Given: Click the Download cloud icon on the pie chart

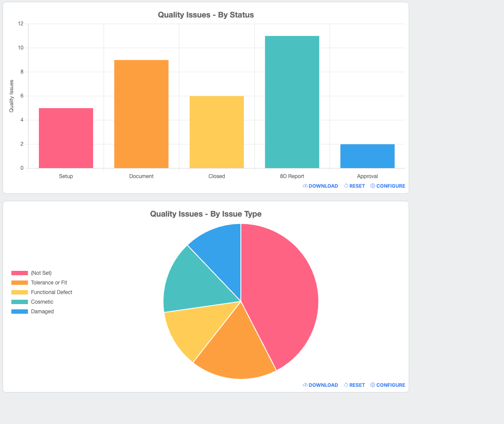Looking at the screenshot, I should (305, 385).
